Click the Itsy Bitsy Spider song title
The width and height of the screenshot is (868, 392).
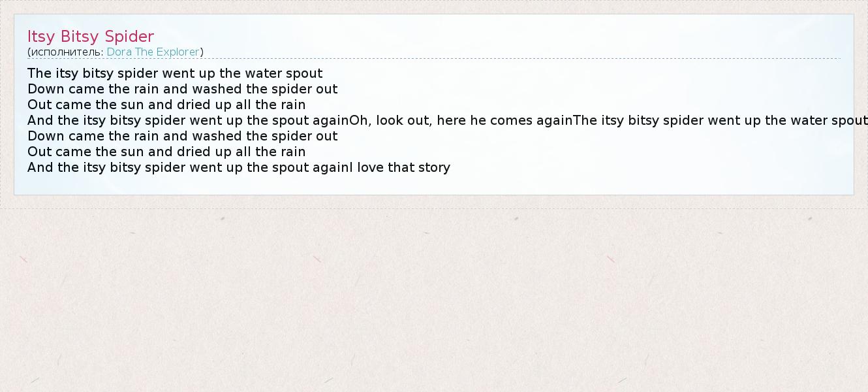(x=91, y=37)
